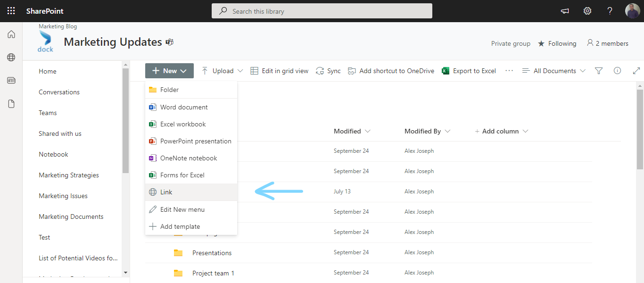Click the Search this library field

(x=322, y=10)
